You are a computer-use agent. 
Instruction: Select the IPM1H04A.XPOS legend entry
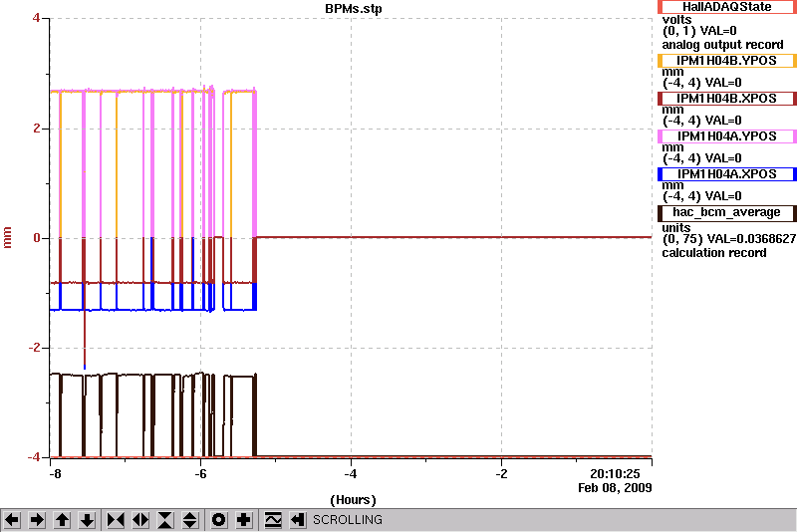[727, 174]
